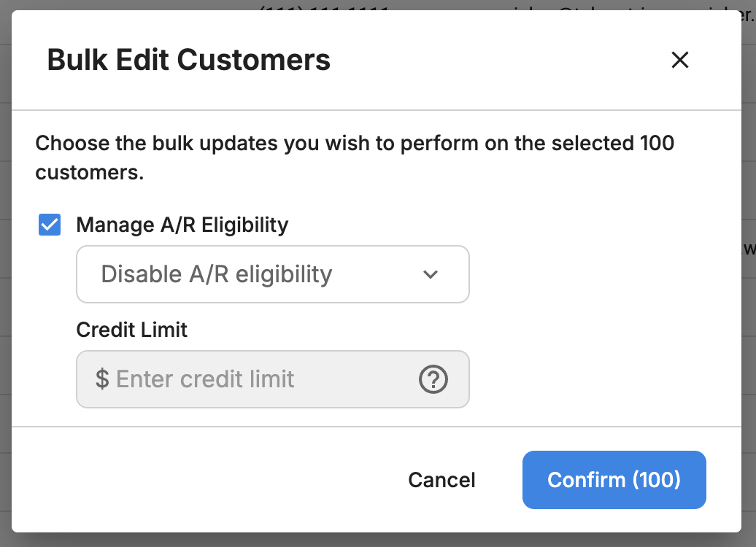This screenshot has height=547, width=756.
Task: Click the Bulk Edit Customers title
Action: [x=188, y=61]
